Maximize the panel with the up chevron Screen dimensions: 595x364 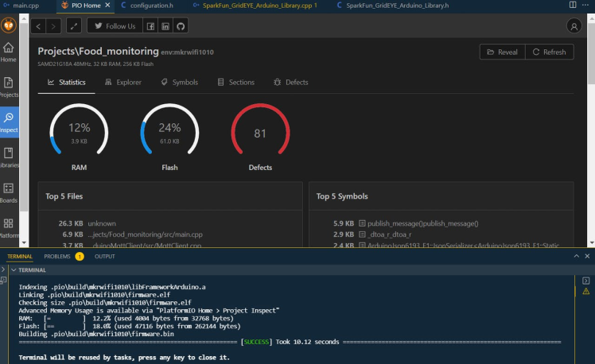click(576, 257)
